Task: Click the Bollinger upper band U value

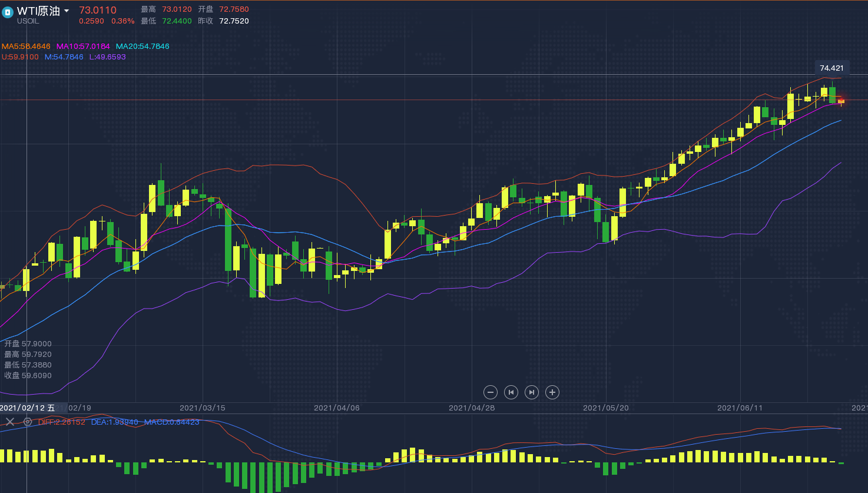Action: pos(21,57)
